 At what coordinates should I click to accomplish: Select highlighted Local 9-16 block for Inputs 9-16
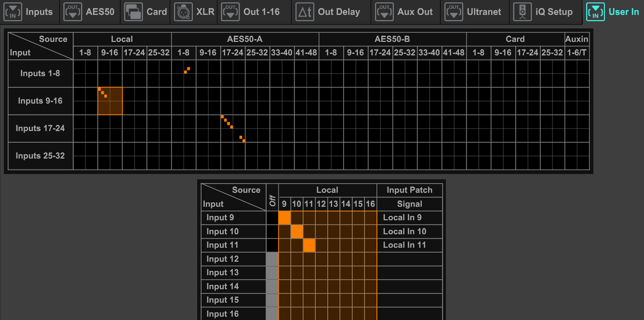(110, 101)
